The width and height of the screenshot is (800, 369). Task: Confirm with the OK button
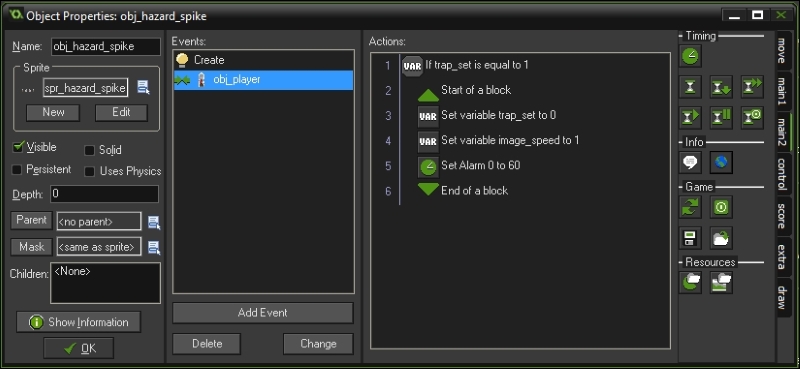(79, 348)
